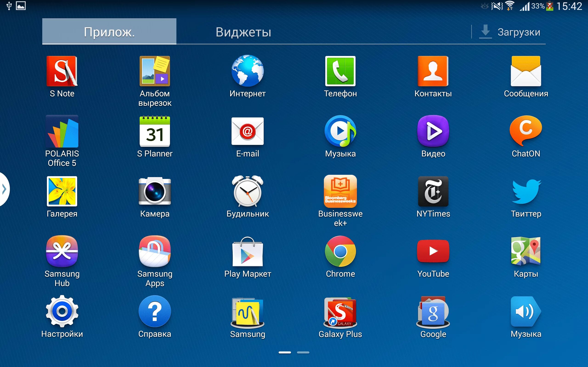
Task: Open the Chrome browser
Action: pos(340,251)
